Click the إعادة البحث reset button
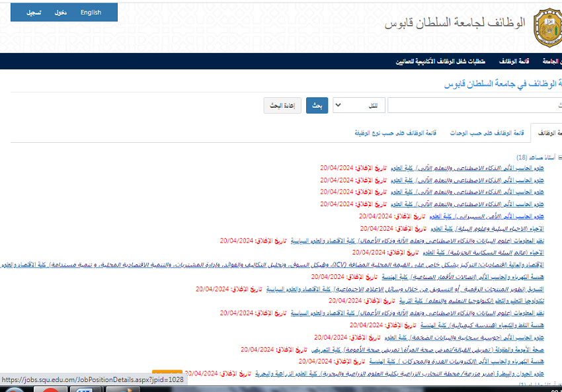The height and width of the screenshot is (392, 562). point(283,106)
